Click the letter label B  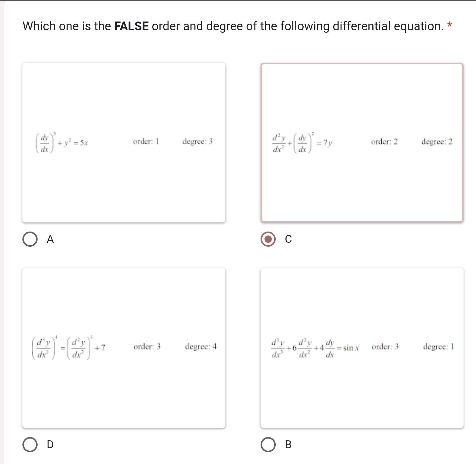coord(288,445)
